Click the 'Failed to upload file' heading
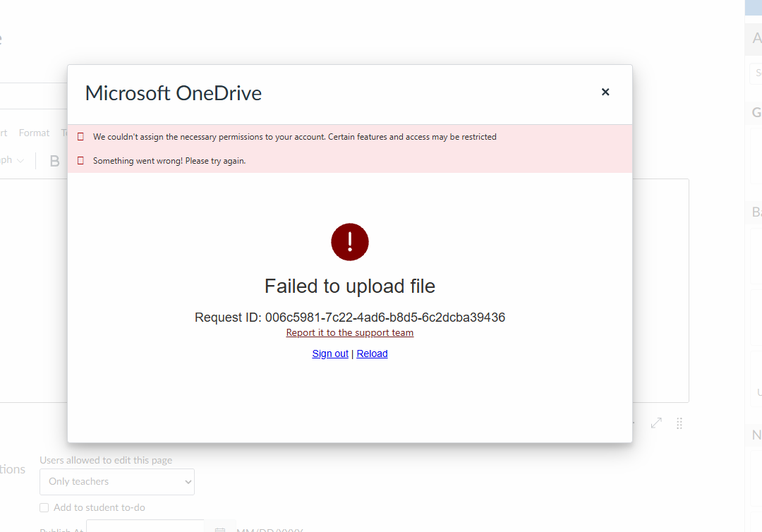 click(349, 286)
